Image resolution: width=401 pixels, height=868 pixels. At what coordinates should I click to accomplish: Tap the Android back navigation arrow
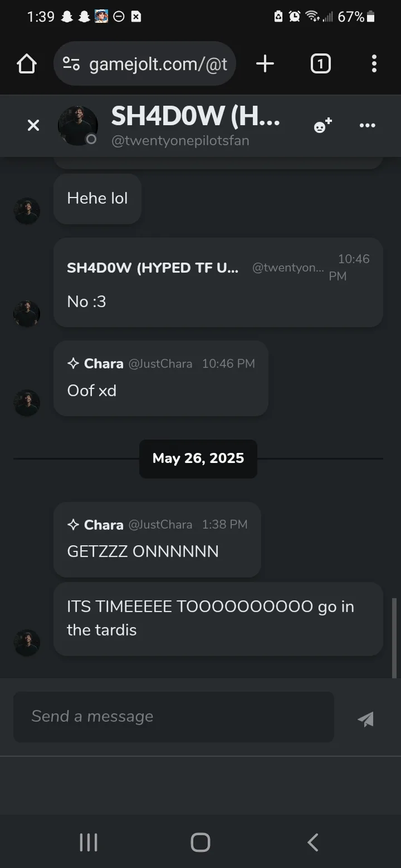click(x=313, y=842)
